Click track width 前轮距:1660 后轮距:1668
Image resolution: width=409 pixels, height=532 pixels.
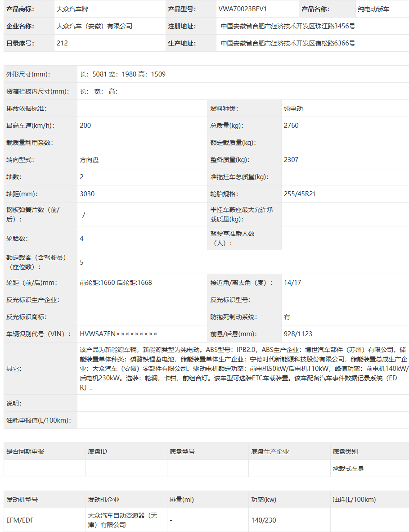click(x=116, y=283)
